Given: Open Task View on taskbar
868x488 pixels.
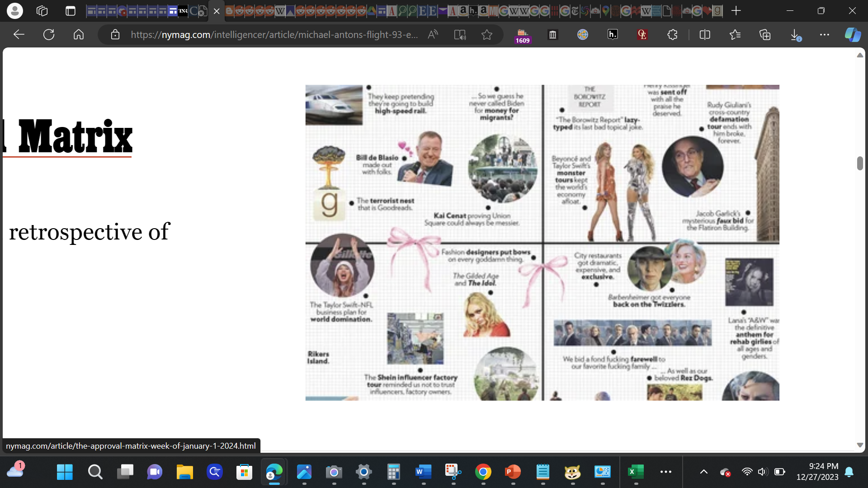Looking at the screenshot, I should (x=125, y=472).
